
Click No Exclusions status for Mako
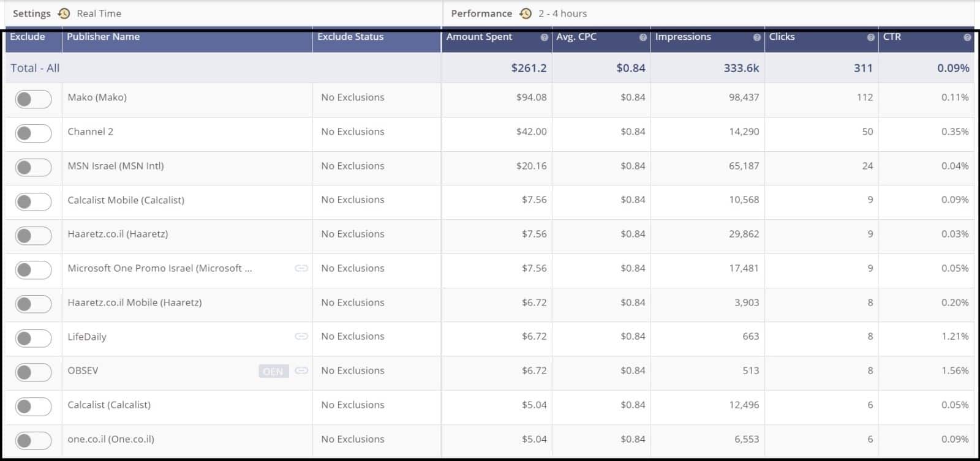(x=353, y=97)
